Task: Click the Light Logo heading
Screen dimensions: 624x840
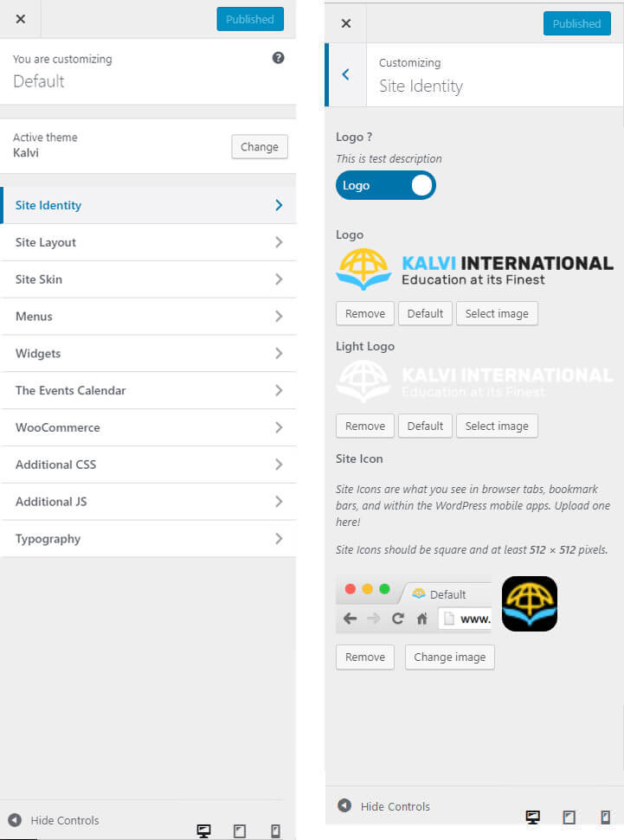Action: pos(365,347)
